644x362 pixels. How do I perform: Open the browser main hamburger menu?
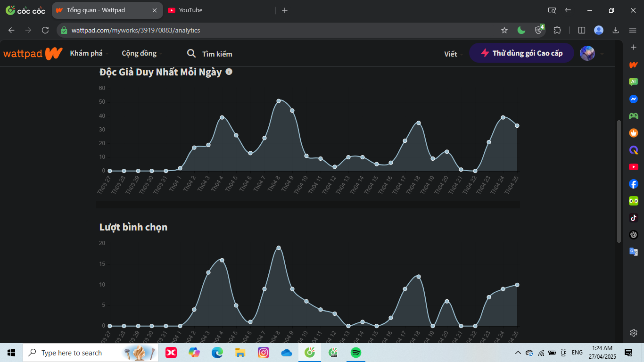(633, 30)
